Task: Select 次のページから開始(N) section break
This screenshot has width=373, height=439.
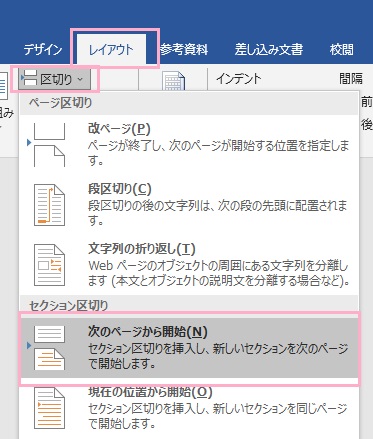Action: [x=189, y=348]
